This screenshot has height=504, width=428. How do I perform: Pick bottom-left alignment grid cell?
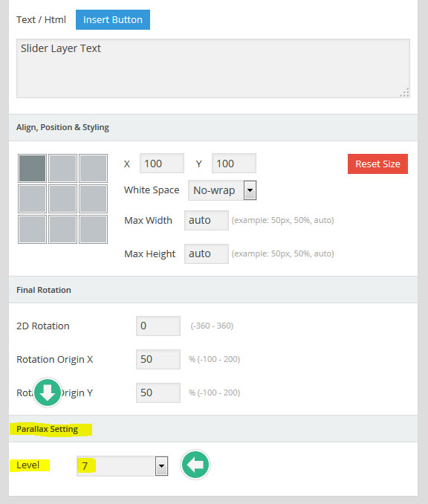coord(32,229)
